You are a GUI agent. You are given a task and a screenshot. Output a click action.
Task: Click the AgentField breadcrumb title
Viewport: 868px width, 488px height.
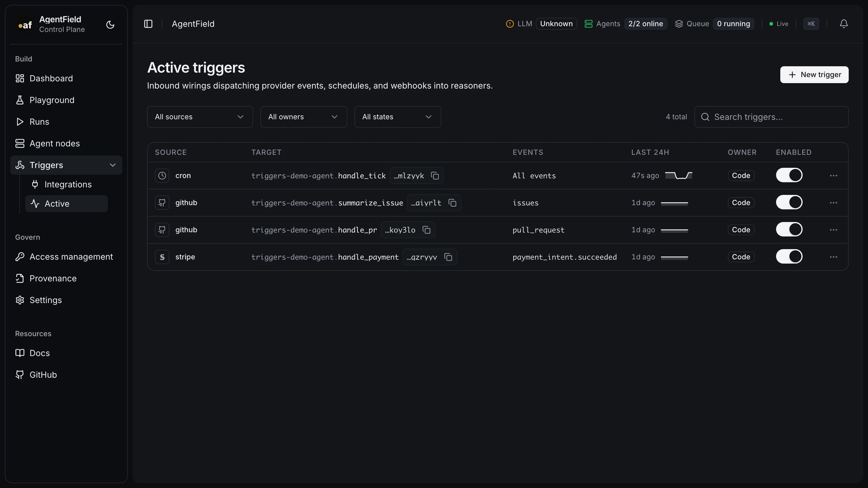coord(193,24)
